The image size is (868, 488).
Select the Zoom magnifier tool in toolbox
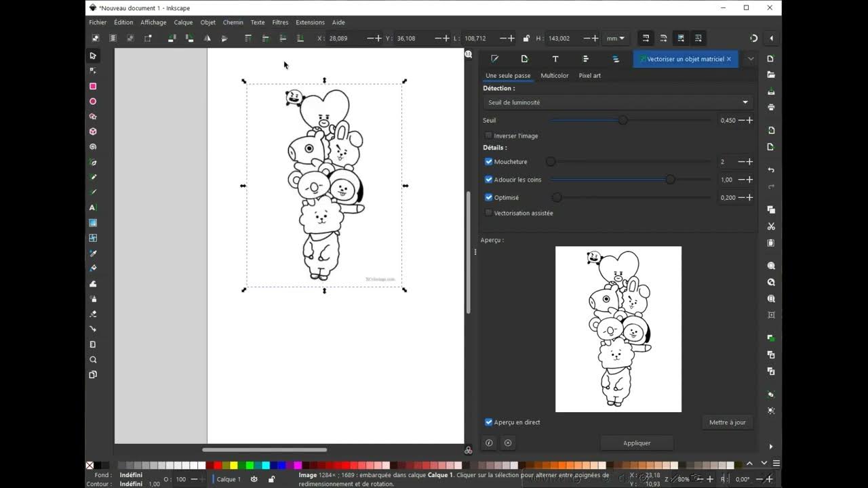tap(93, 359)
